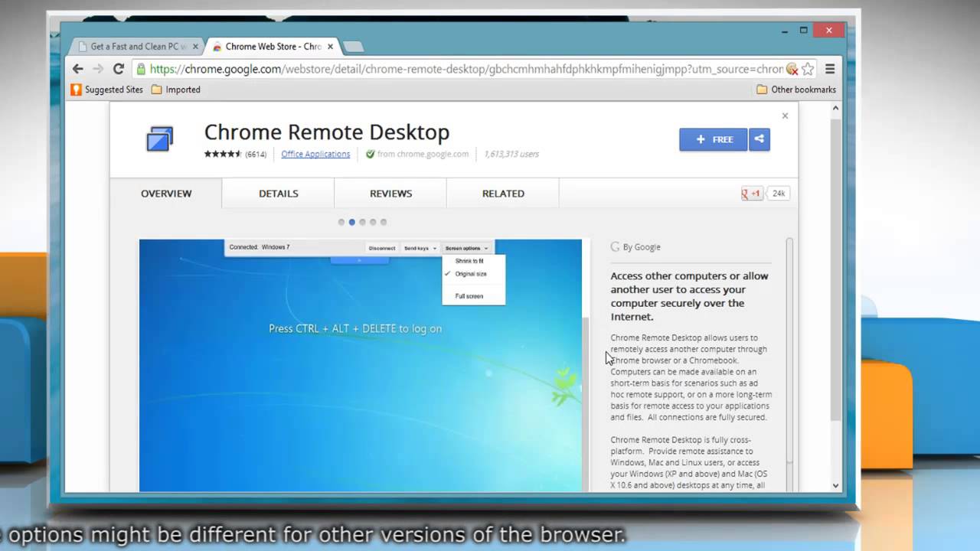Close the Get a Fast and Clean PC tab
The image size is (980, 551).
pos(195,47)
